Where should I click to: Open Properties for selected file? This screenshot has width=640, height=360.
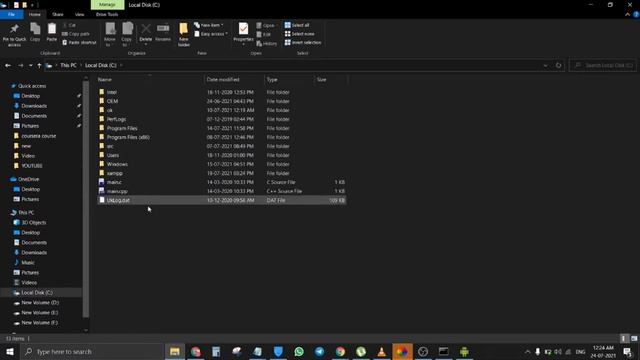tap(243, 33)
